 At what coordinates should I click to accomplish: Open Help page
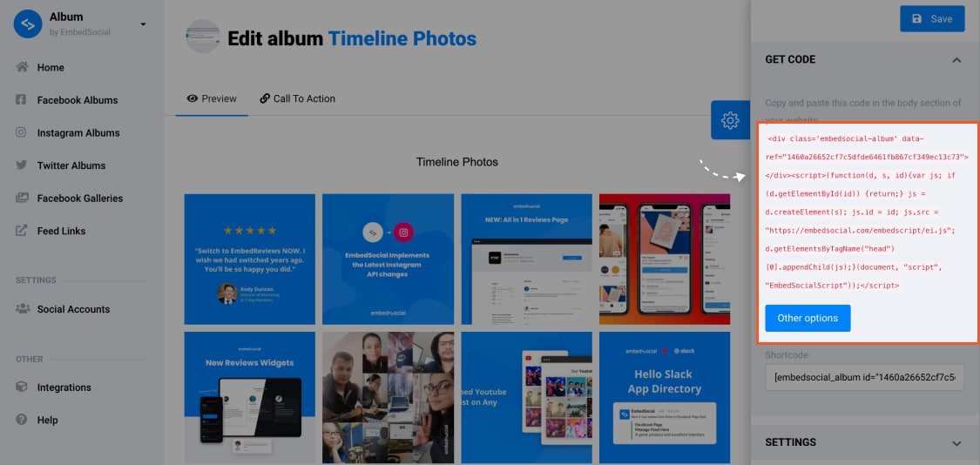(x=48, y=420)
